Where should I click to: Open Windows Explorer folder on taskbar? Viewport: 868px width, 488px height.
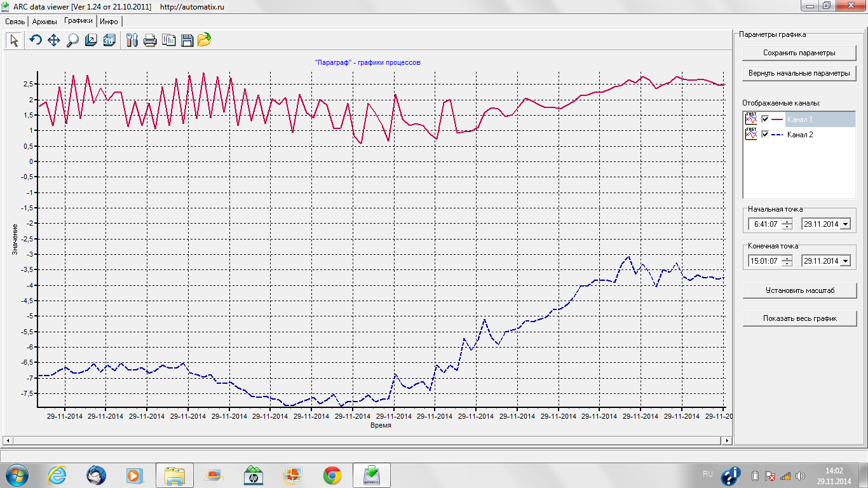pos(174,475)
